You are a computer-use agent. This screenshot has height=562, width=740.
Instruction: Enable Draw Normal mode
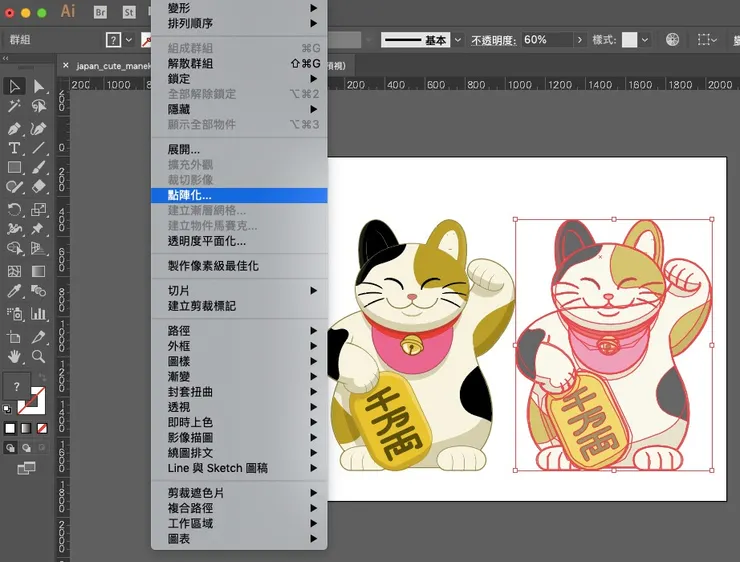[10, 447]
